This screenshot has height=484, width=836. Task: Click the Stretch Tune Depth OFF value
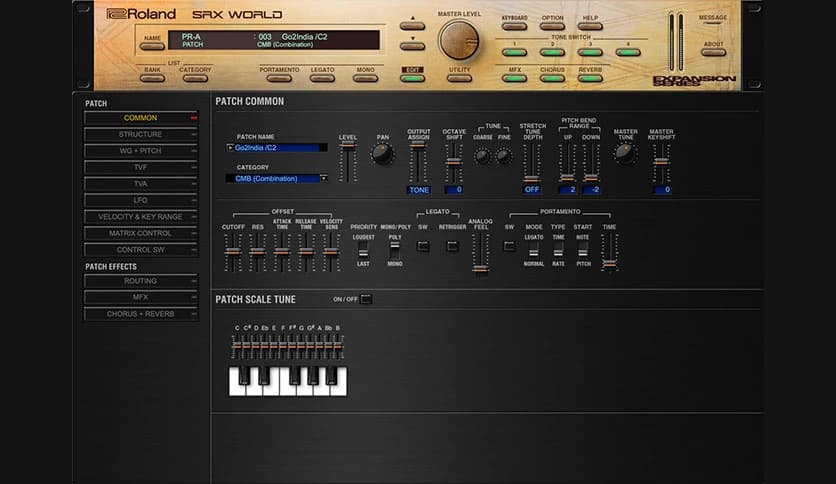pos(532,190)
